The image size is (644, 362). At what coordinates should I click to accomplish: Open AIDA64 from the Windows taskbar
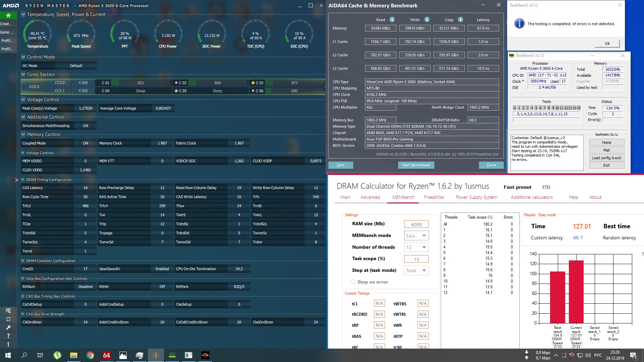click(106, 355)
